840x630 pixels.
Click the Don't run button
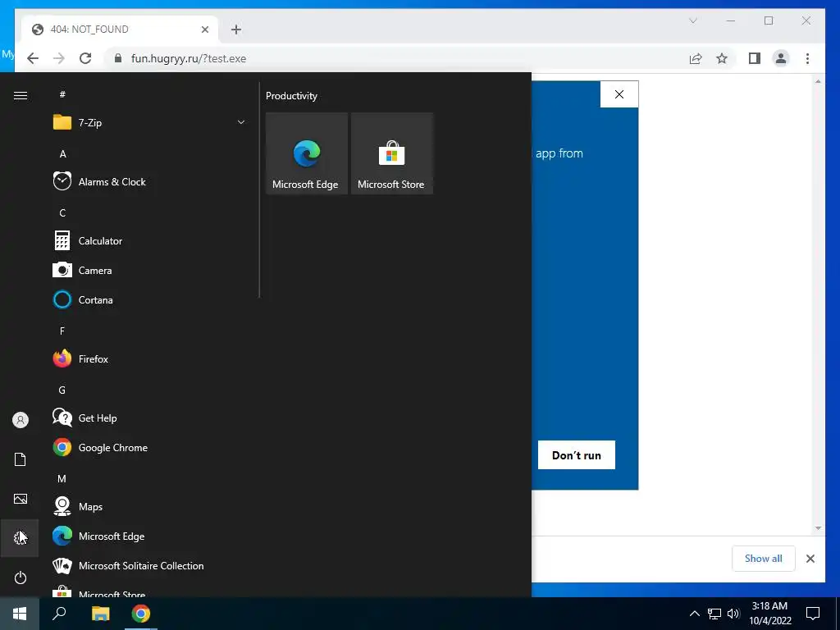pos(577,454)
